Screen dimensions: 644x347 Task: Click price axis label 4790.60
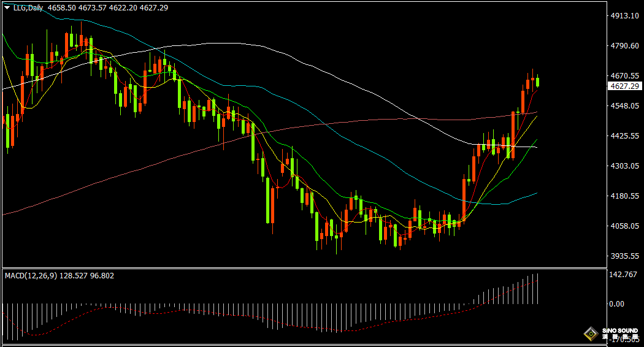[x=625, y=45]
